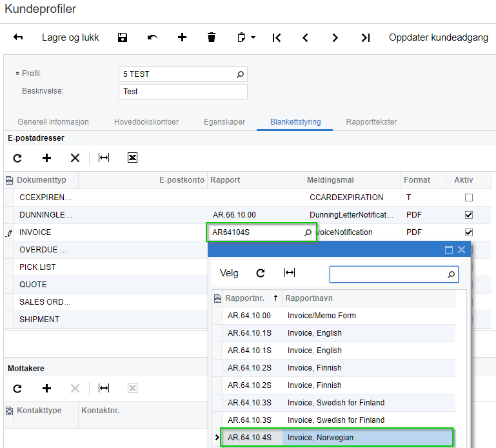The image size is (496, 448).
Task: Select the Egenskaper tab
Action: coord(224,122)
